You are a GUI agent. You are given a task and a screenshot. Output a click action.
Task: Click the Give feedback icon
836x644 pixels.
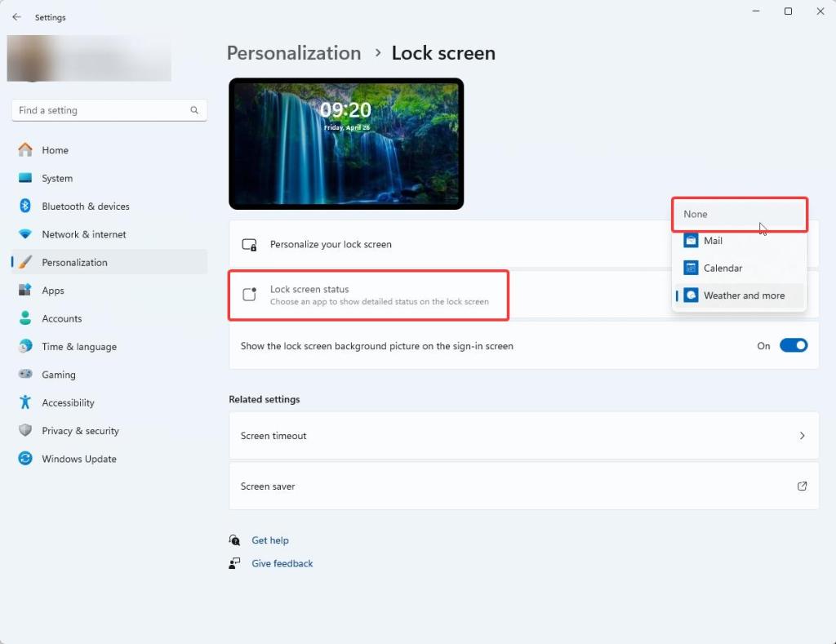click(234, 563)
